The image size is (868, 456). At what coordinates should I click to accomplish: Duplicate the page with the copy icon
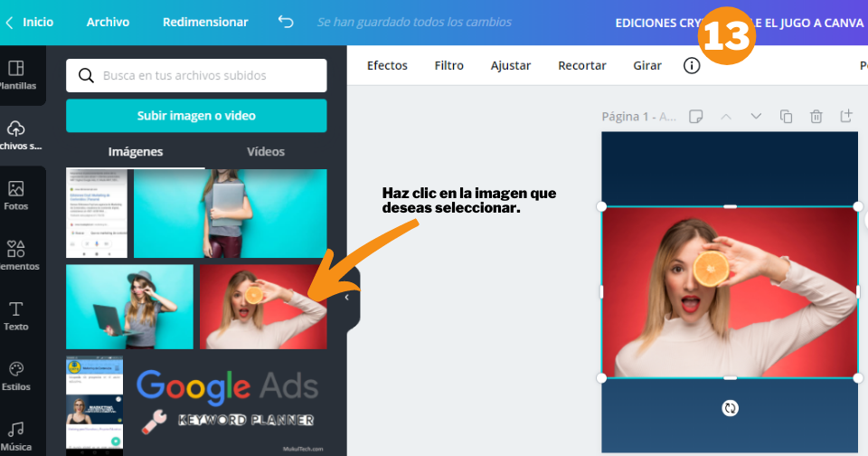coord(786,117)
